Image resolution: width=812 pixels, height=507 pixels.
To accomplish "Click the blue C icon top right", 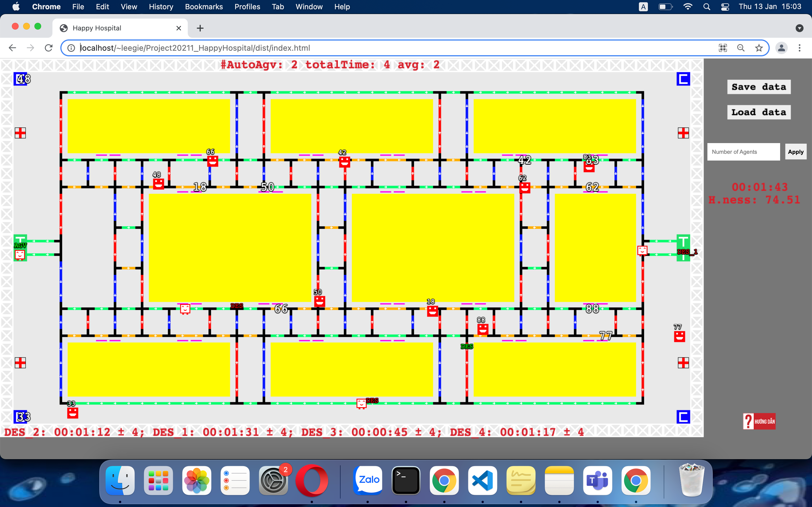I will (x=683, y=79).
